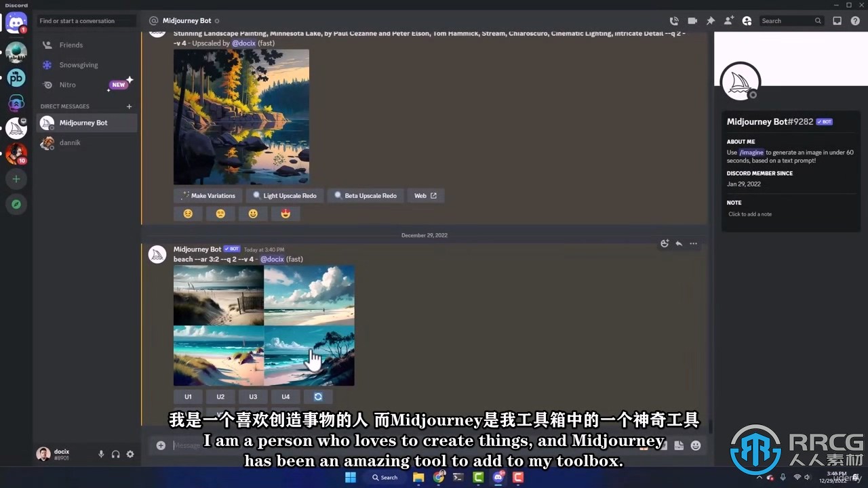Click Beta Upscale Redo button

366,196
